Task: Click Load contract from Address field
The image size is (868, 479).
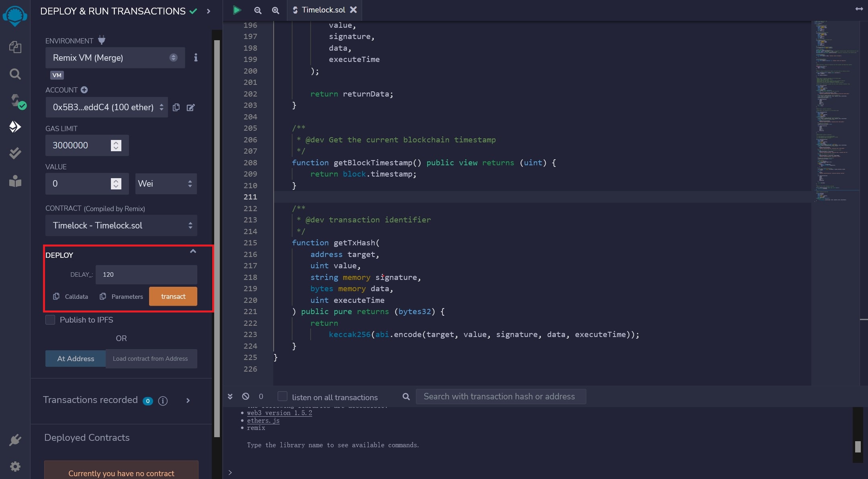Action: point(151,358)
